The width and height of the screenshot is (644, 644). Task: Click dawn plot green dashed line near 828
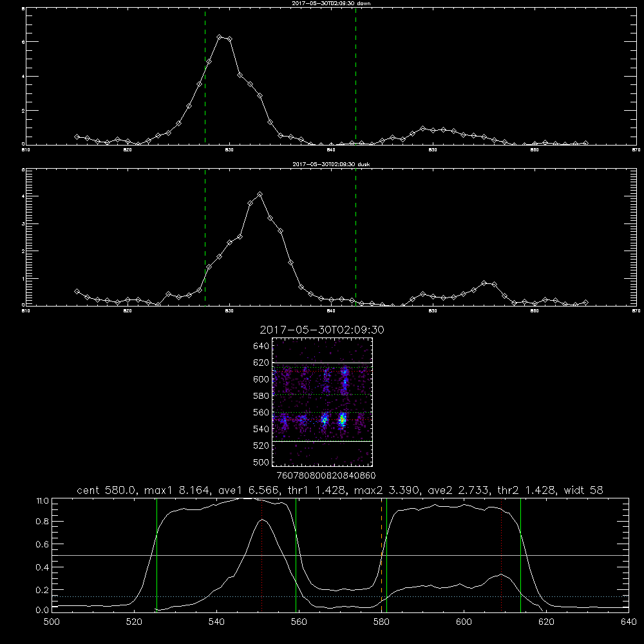[205, 77]
